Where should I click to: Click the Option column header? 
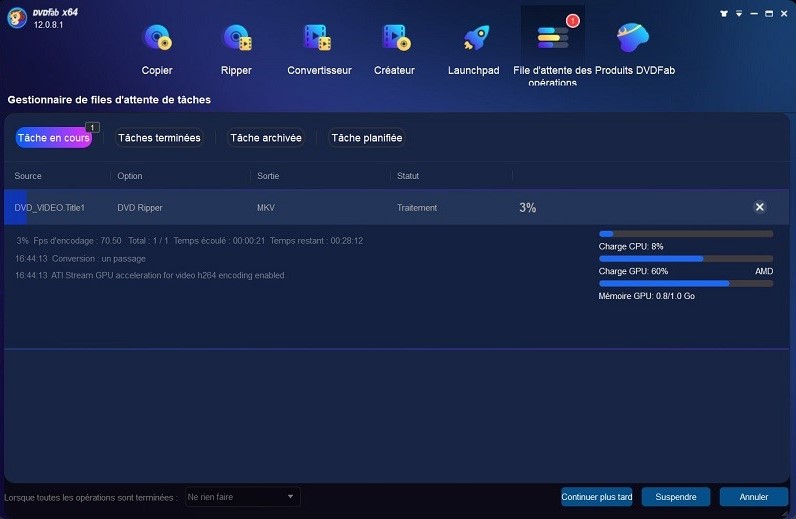click(x=130, y=176)
